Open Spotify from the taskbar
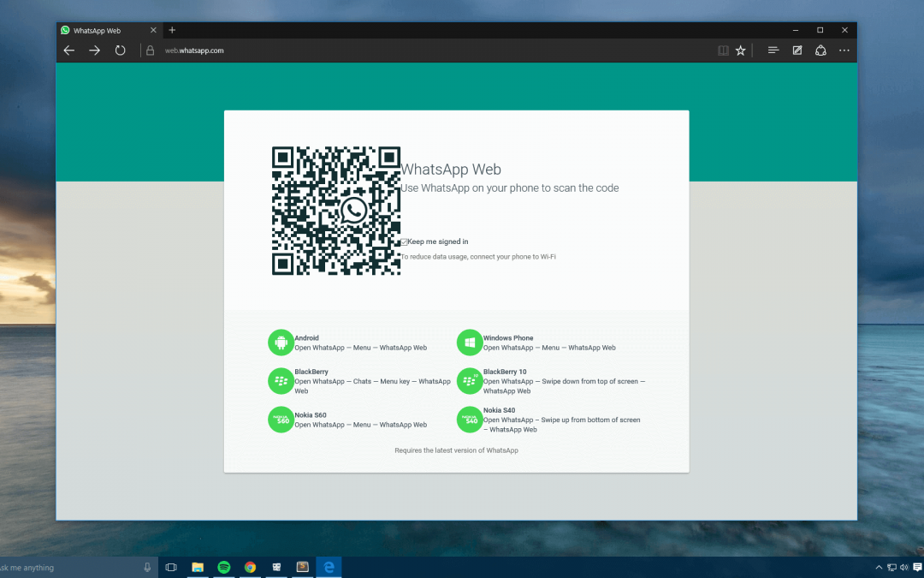Viewport: 924px width, 578px height. coord(224,568)
